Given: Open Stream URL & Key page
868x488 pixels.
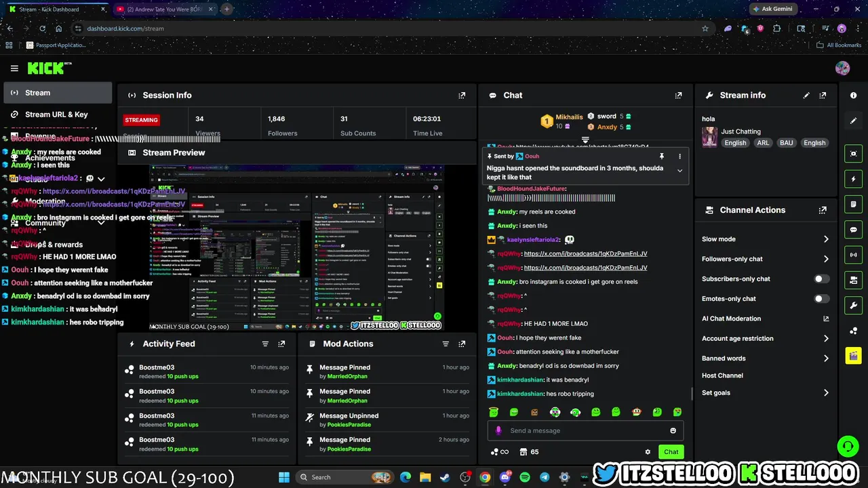Looking at the screenshot, I should [x=56, y=115].
